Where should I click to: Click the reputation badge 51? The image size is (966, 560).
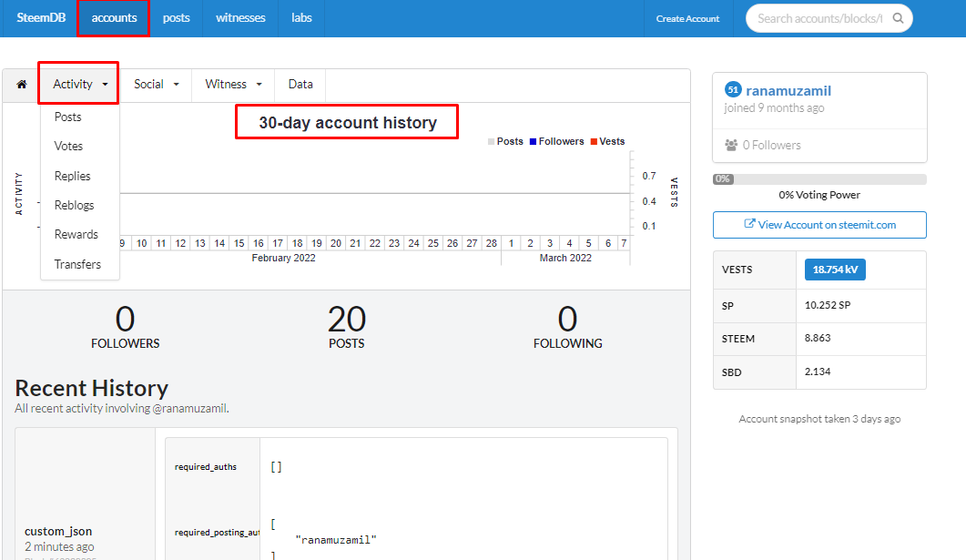tap(733, 90)
